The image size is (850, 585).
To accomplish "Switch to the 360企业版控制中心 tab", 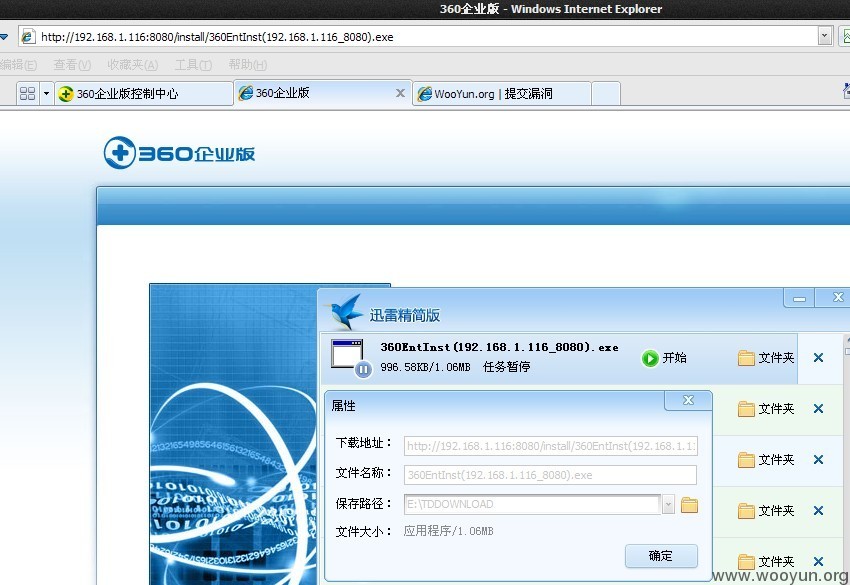I will [x=144, y=93].
